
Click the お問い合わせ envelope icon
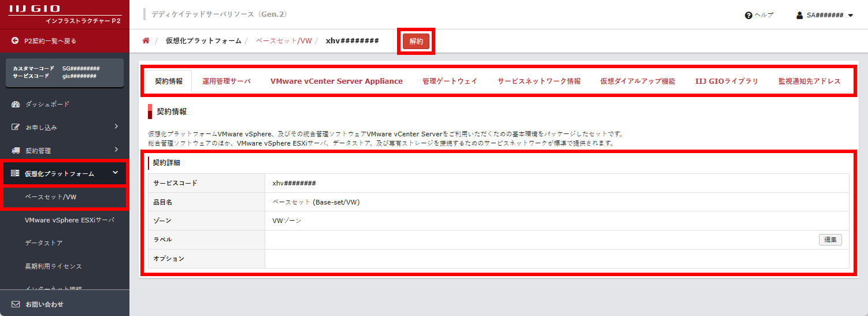click(x=16, y=304)
